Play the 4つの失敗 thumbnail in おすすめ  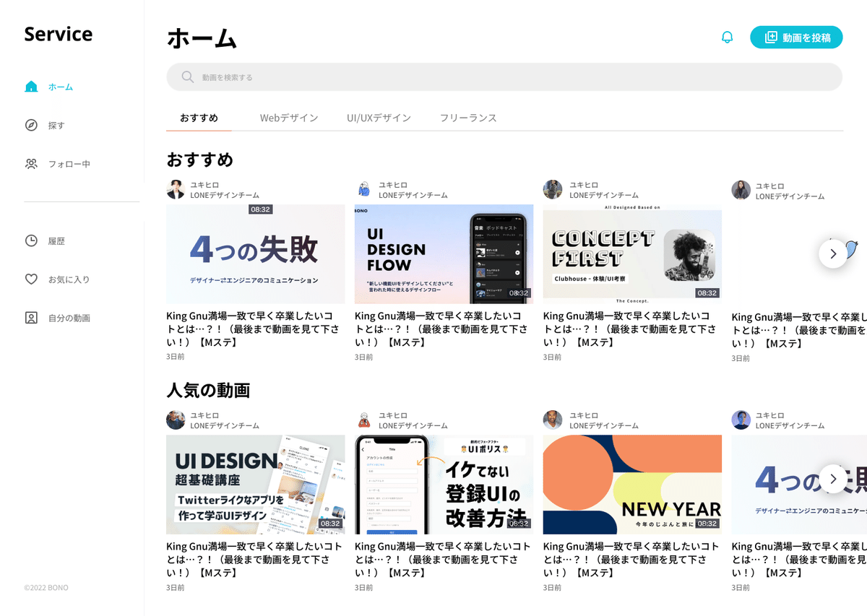[x=256, y=254]
